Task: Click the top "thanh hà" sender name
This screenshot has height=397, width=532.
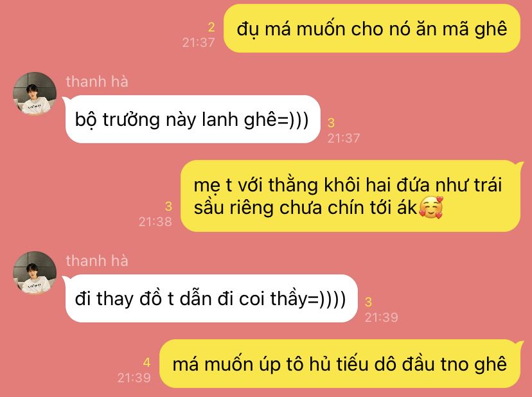Action: 97,82
